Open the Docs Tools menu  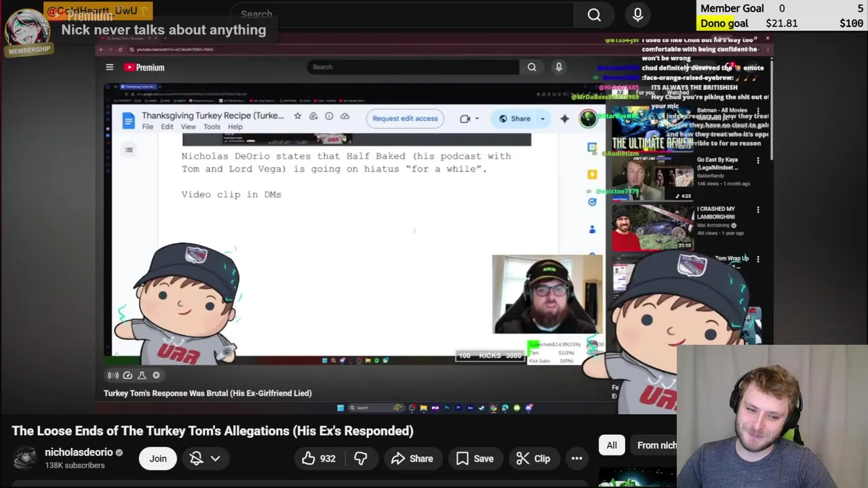tap(212, 127)
